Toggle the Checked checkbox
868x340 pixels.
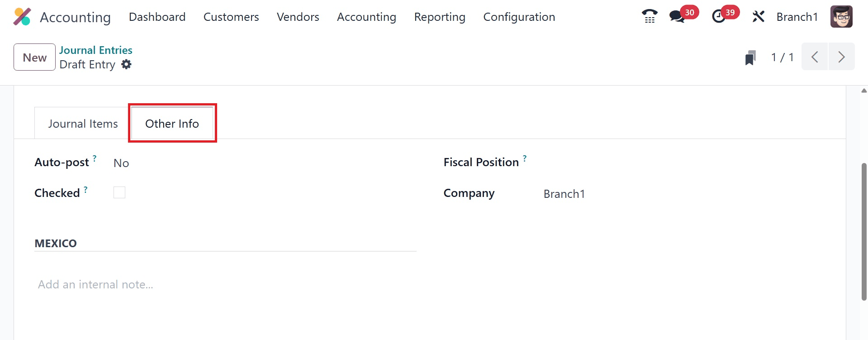[119, 192]
